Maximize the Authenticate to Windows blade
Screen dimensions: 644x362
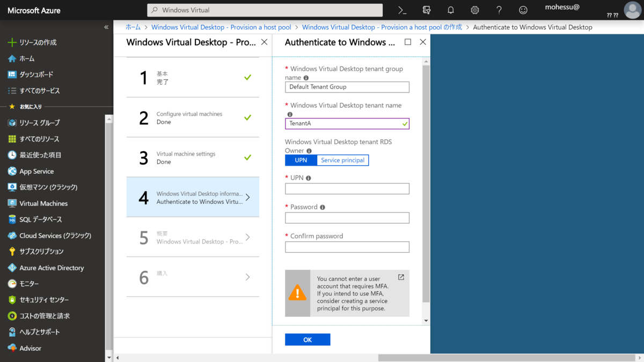(408, 42)
